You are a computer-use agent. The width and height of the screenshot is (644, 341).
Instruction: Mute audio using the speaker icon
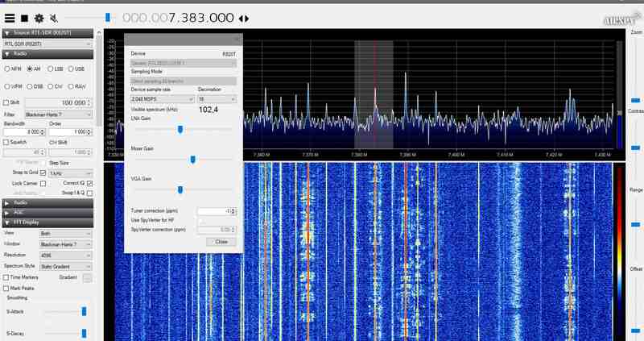coord(54,18)
